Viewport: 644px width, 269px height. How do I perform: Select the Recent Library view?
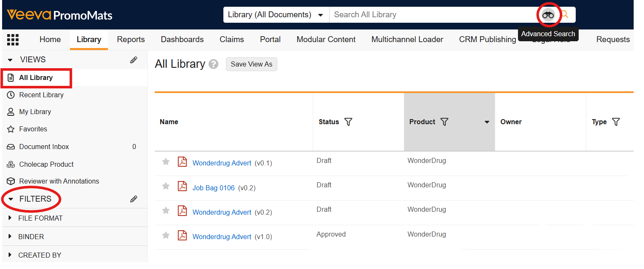coord(41,95)
